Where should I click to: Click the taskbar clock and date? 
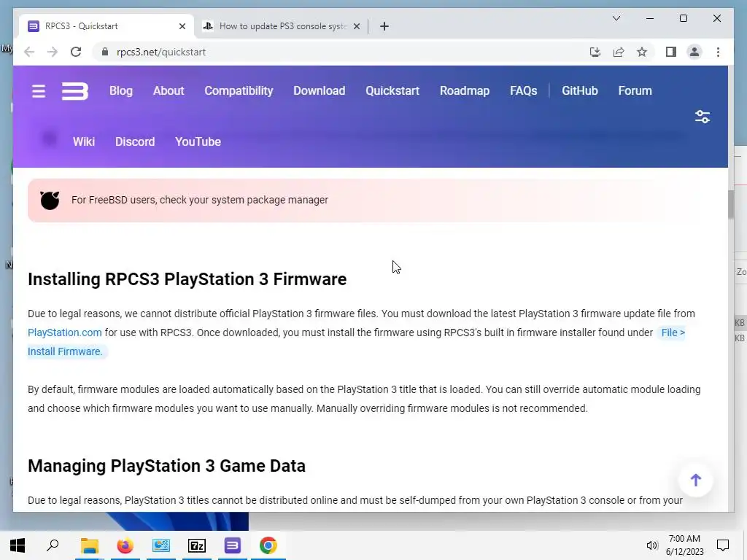(x=684, y=545)
